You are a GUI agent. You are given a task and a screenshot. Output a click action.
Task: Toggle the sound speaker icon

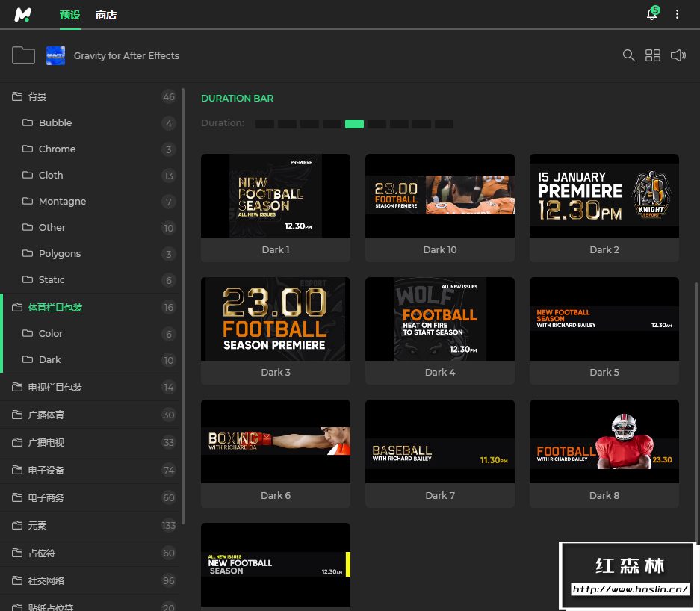tap(678, 55)
